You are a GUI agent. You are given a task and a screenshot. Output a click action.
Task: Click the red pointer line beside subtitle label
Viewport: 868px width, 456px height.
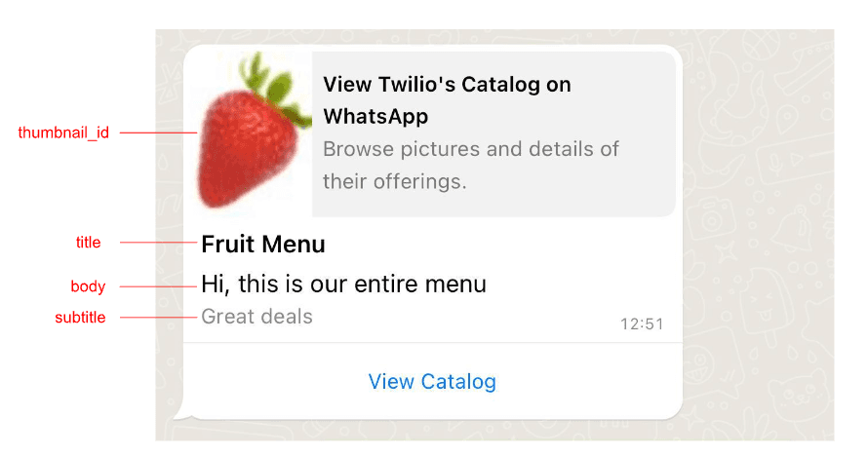[x=160, y=318]
